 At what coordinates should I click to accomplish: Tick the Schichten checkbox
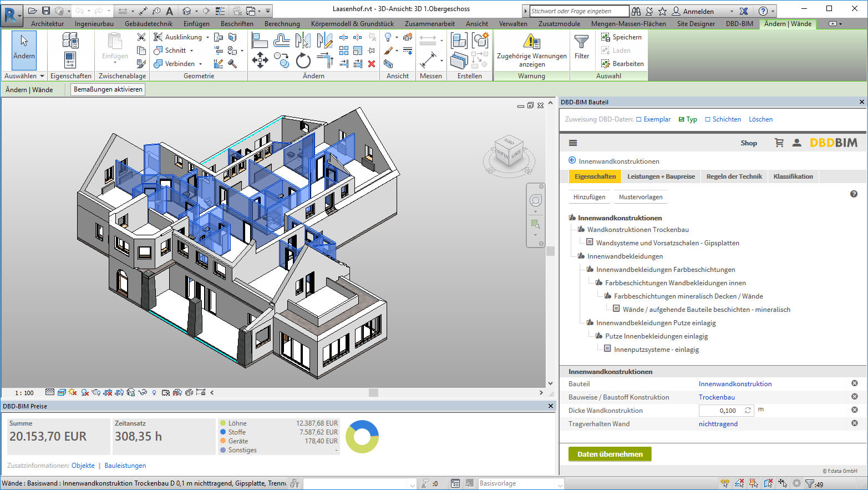(708, 119)
